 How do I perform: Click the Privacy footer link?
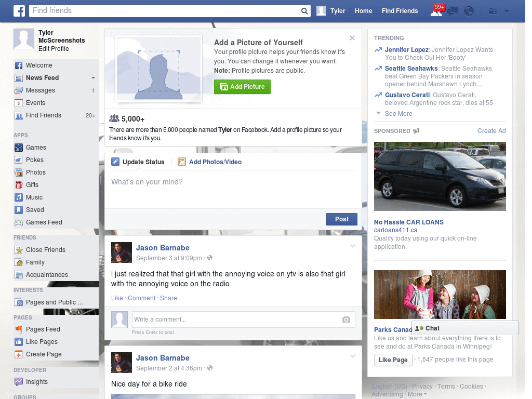click(x=422, y=387)
